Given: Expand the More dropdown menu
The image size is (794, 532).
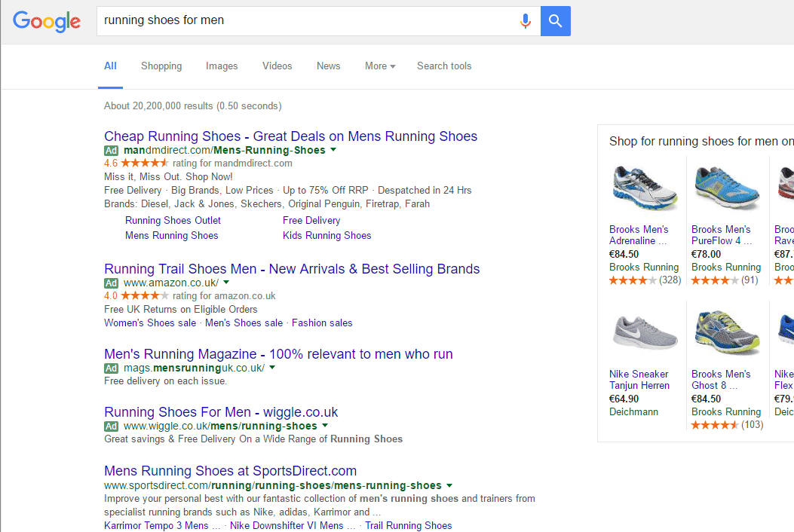Looking at the screenshot, I should (x=380, y=66).
